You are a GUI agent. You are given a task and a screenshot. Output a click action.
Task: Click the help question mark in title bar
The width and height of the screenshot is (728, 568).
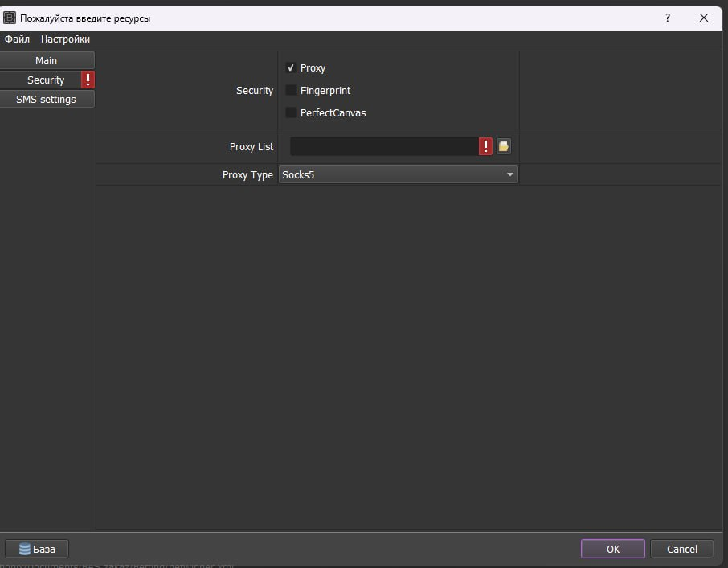click(668, 18)
